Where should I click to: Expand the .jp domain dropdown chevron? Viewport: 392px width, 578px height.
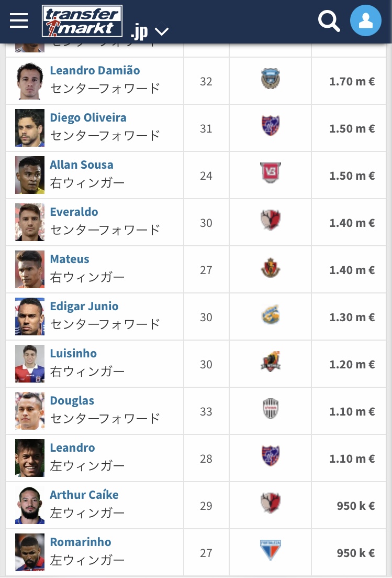(x=162, y=31)
